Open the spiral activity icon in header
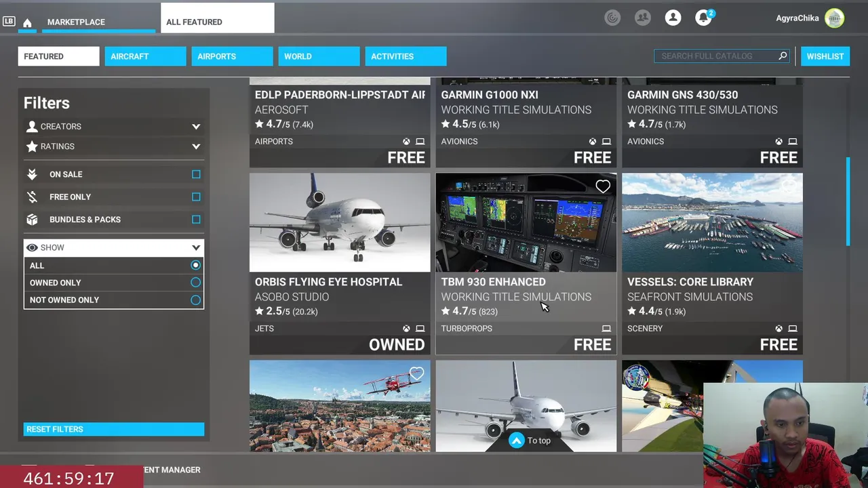The width and height of the screenshot is (868, 488). 612,18
